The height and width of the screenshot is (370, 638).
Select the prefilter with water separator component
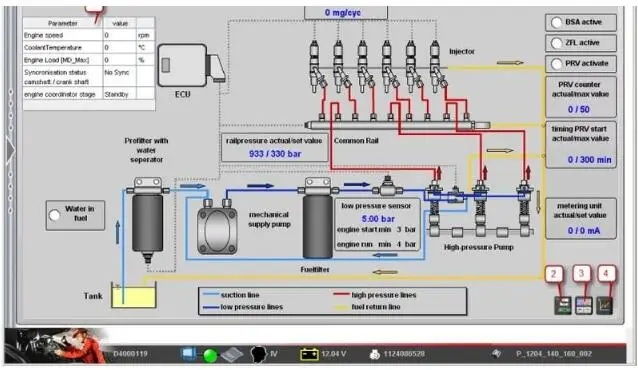147,220
